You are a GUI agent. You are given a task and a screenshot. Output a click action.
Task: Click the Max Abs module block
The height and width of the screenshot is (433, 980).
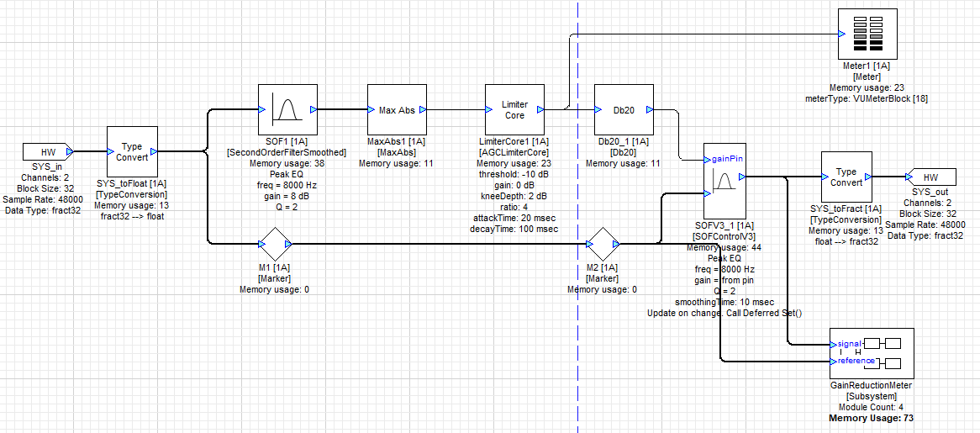pos(397,109)
